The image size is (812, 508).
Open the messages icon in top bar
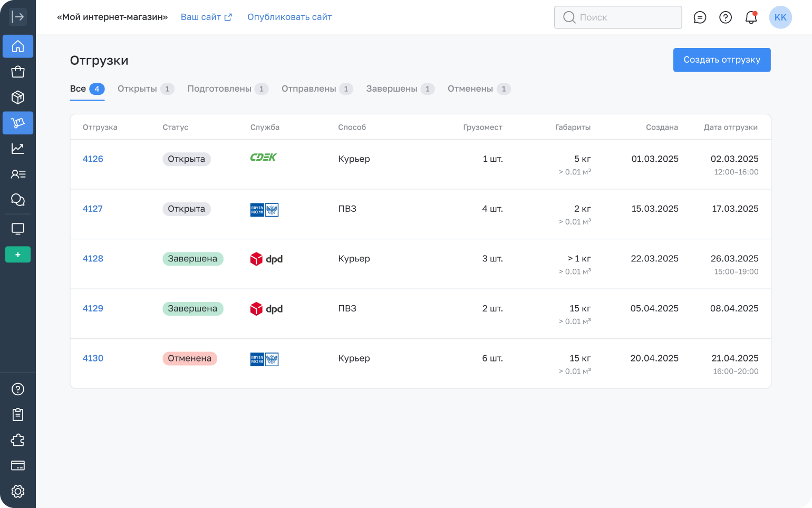click(700, 17)
